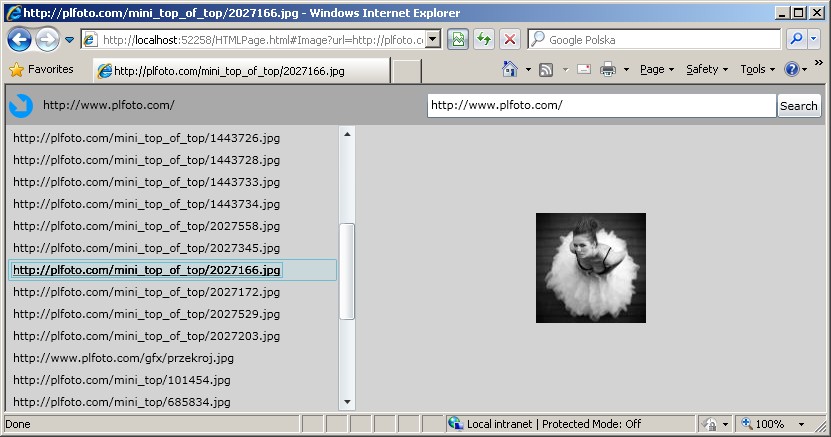Click the page URL search input field
The image size is (831, 437).
click(x=602, y=105)
